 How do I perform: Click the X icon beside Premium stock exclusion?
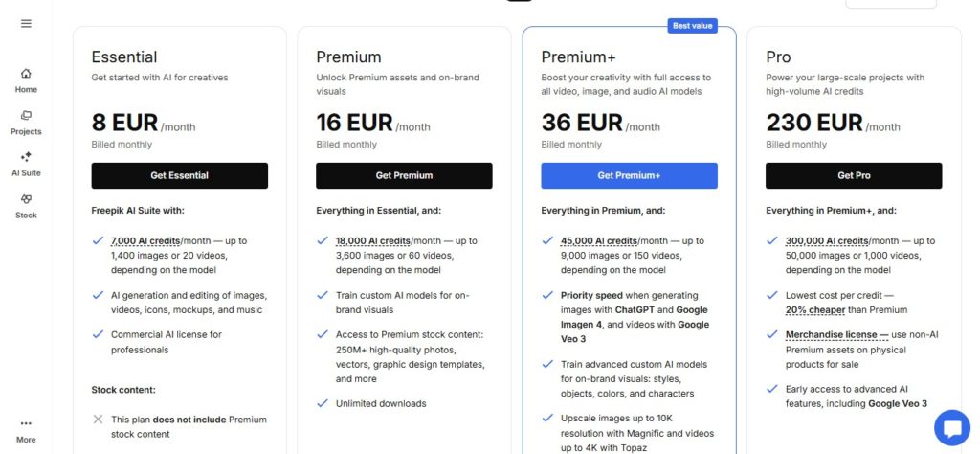(98, 419)
